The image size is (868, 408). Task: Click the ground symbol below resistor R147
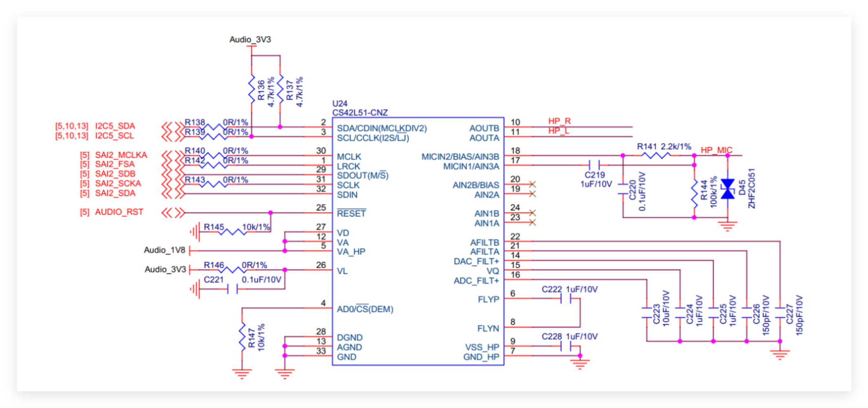click(x=242, y=374)
